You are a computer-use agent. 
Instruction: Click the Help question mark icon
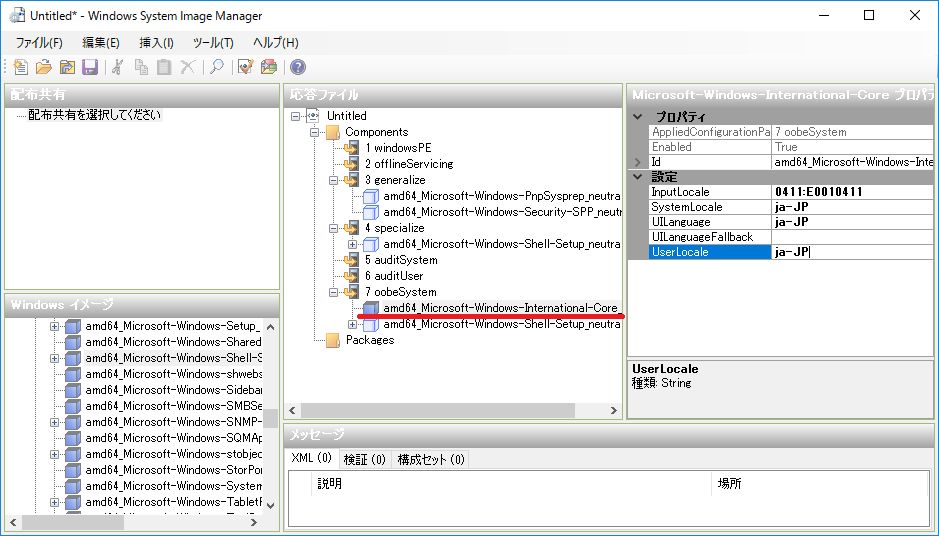298,67
